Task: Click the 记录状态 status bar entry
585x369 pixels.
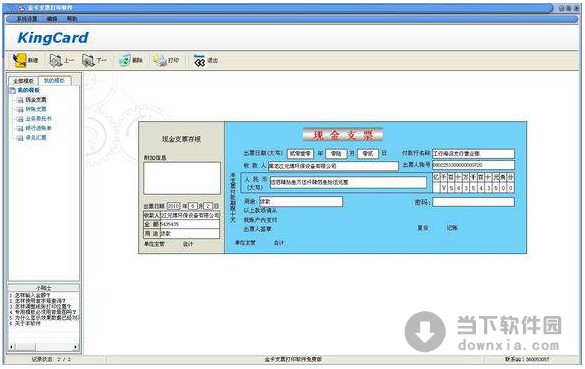Action: pyautogui.click(x=51, y=359)
